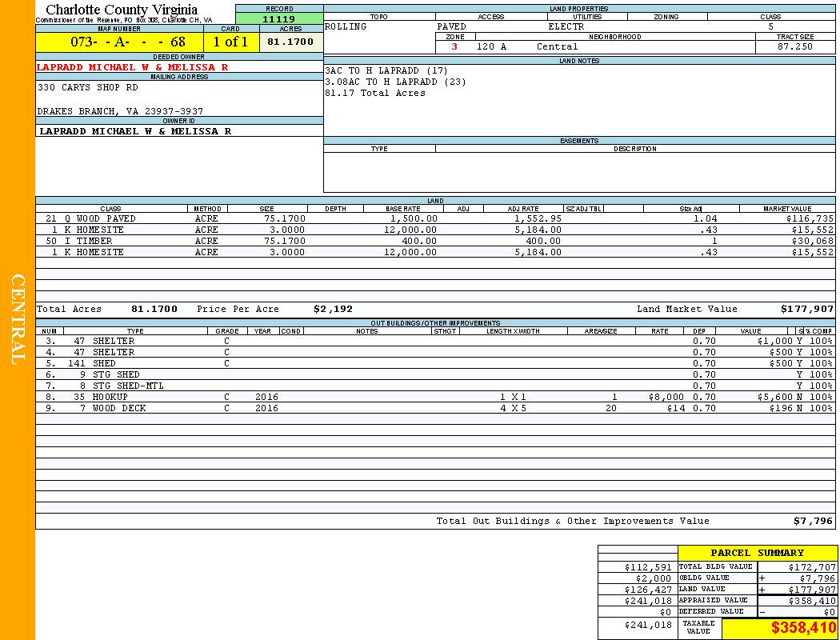Select the mailing address line 330 CARYS SHOP RD
This screenshot has width=840, height=640.
pyautogui.click(x=88, y=87)
